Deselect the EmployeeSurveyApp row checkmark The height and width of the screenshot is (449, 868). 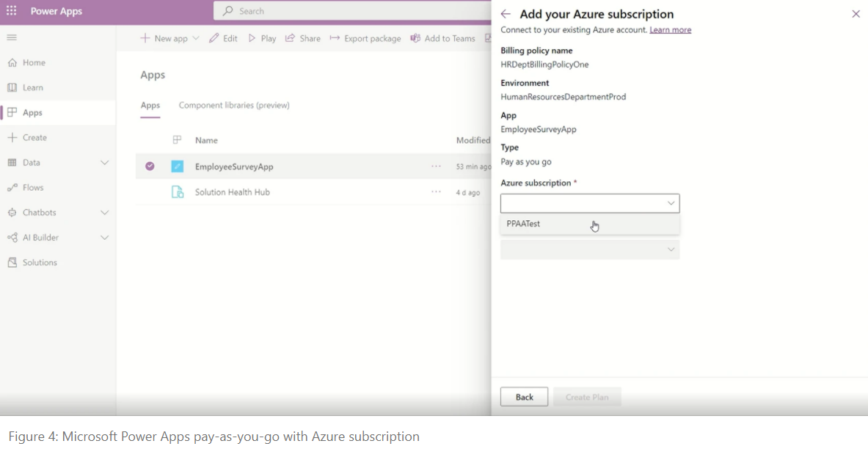[x=150, y=166]
